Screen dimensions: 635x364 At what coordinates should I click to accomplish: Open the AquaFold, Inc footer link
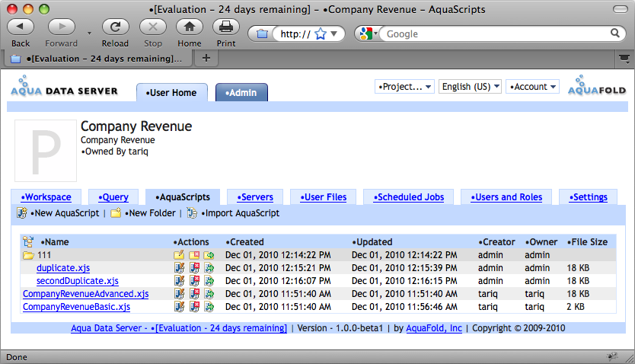click(434, 328)
